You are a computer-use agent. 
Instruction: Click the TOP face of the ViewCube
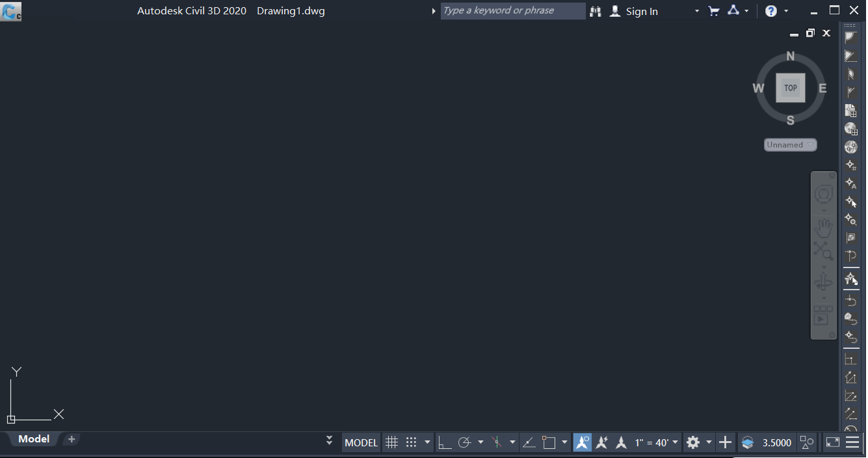click(790, 88)
